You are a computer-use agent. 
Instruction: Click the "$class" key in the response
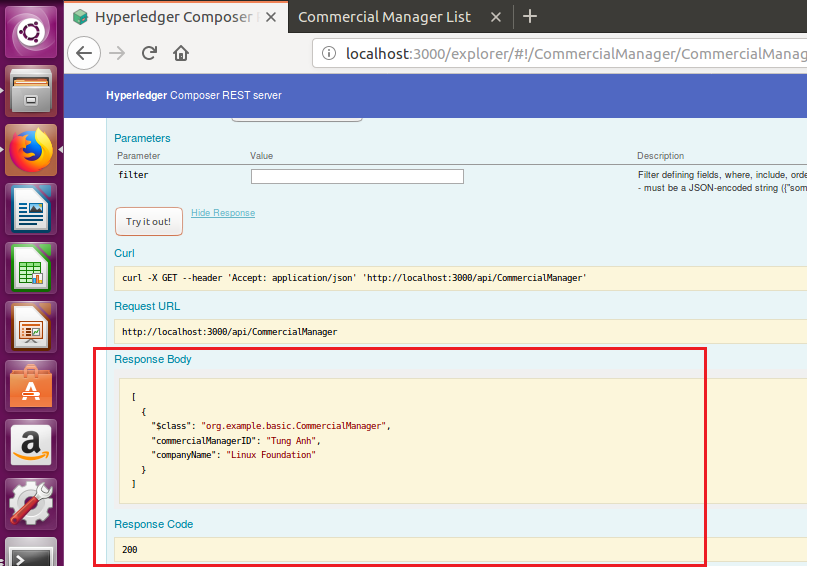tap(172, 426)
